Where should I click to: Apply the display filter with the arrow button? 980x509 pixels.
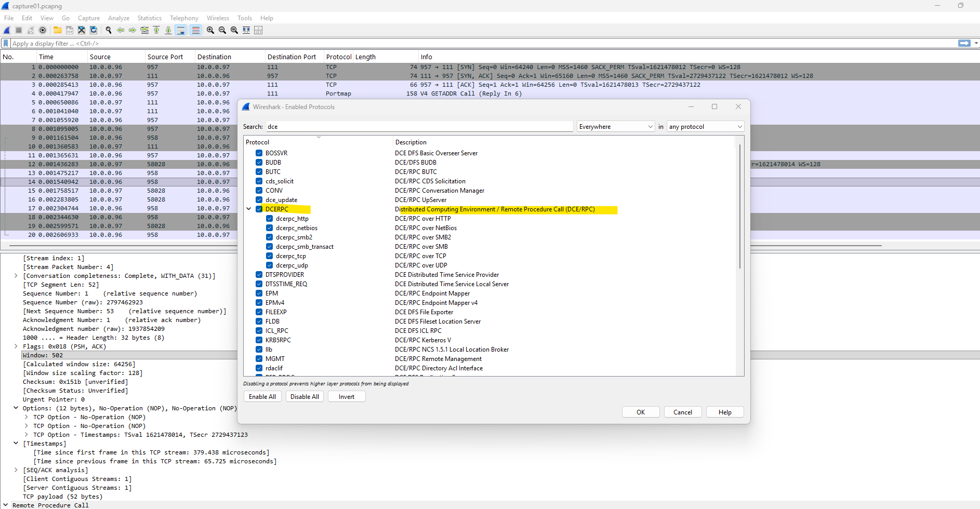click(x=964, y=43)
